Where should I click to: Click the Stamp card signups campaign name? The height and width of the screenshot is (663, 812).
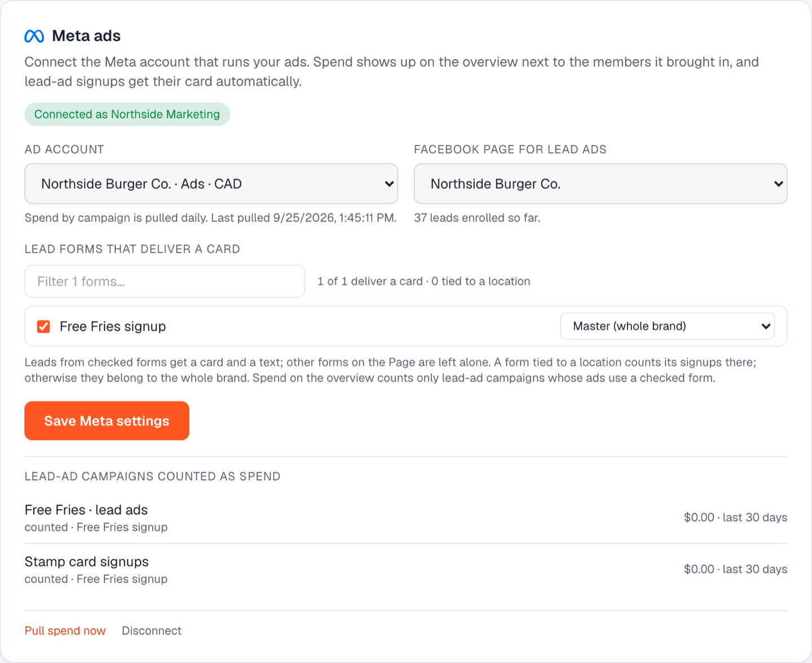click(x=87, y=562)
